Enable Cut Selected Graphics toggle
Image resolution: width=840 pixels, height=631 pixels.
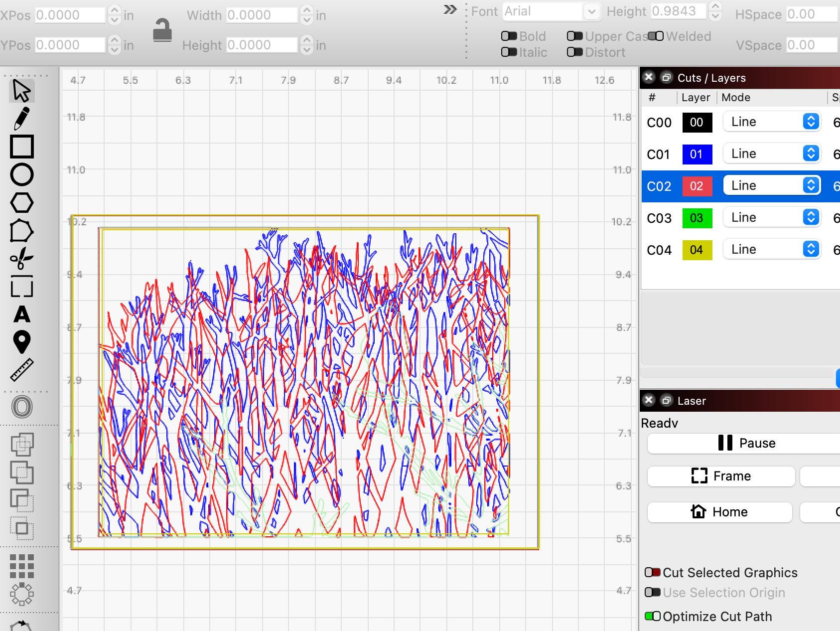(x=653, y=573)
